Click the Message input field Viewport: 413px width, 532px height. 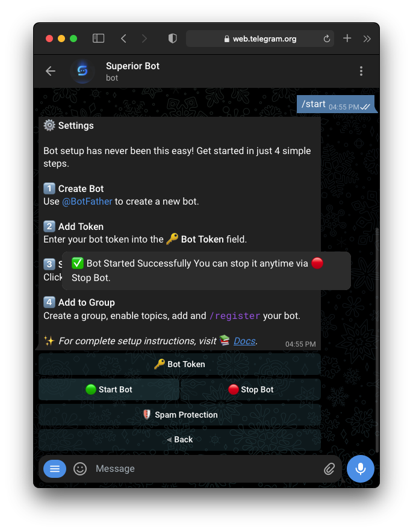pyautogui.click(x=207, y=469)
